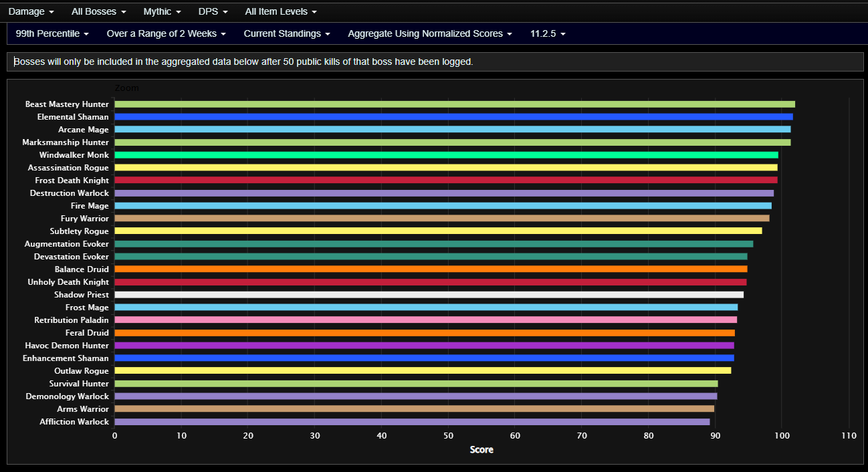Click the Demonology Warlock label

point(68,396)
